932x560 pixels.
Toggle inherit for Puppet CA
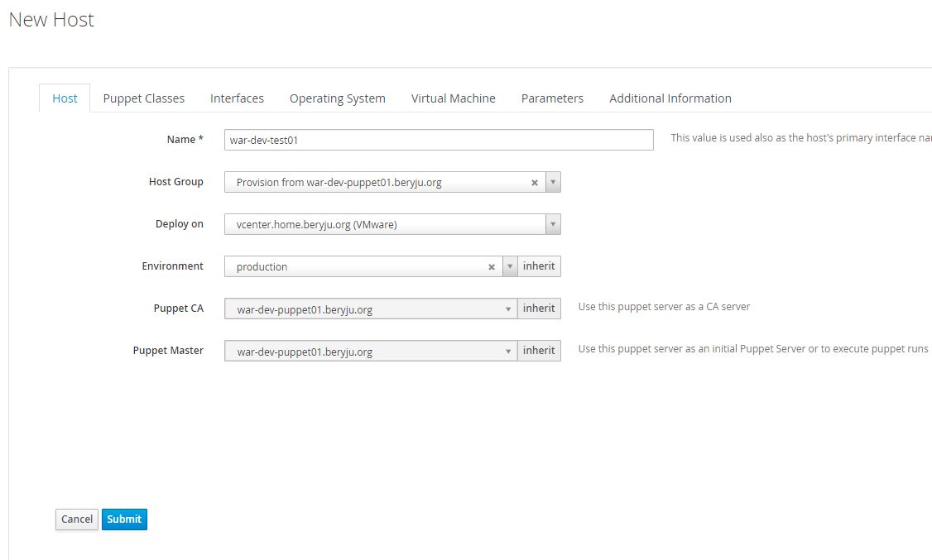click(x=539, y=308)
